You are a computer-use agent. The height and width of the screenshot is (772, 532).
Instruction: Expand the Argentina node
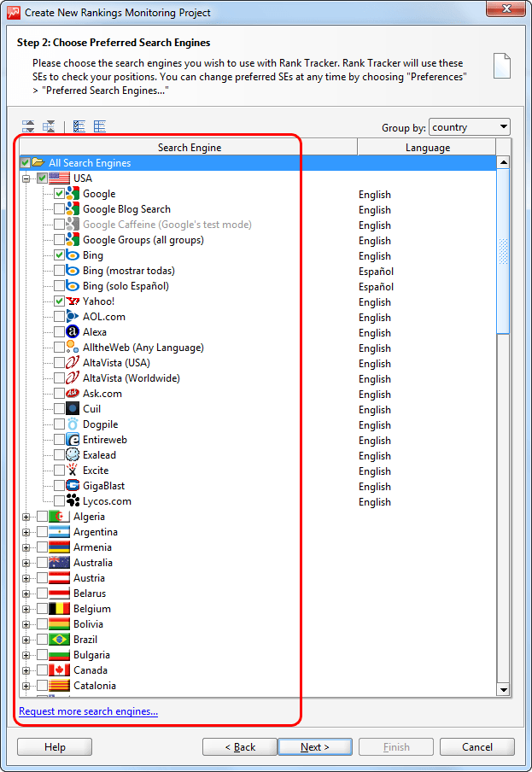click(26, 532)
